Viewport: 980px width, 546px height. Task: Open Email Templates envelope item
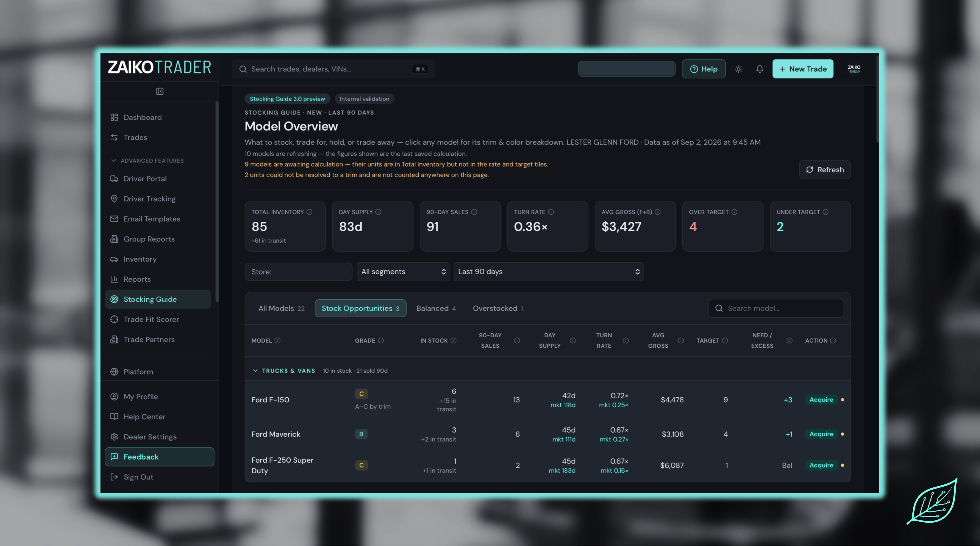[x=158, y=219]
